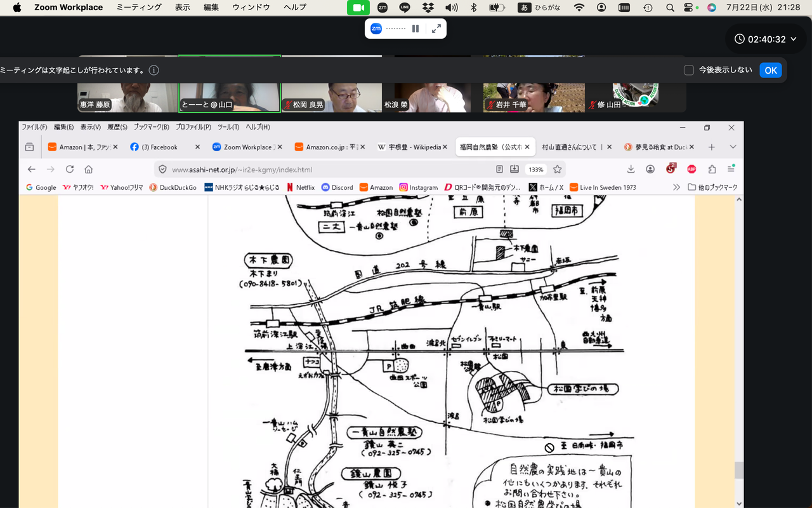
Task: Close the Zoom Workplace browser tab
Action: point(279,147)
